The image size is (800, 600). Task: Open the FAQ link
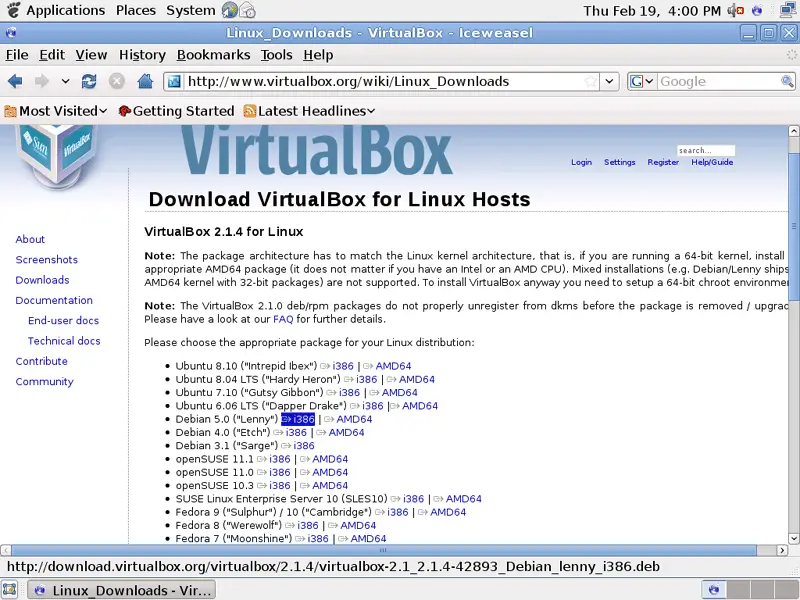pyautogui.click(x=283, y=319)
